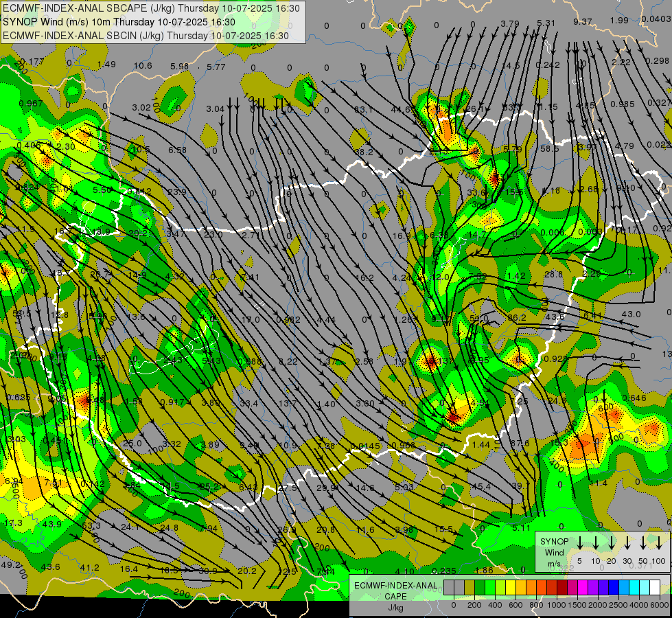Click the 2000 tick label in legend
This screenshot has height=618, width=672.
599,605
